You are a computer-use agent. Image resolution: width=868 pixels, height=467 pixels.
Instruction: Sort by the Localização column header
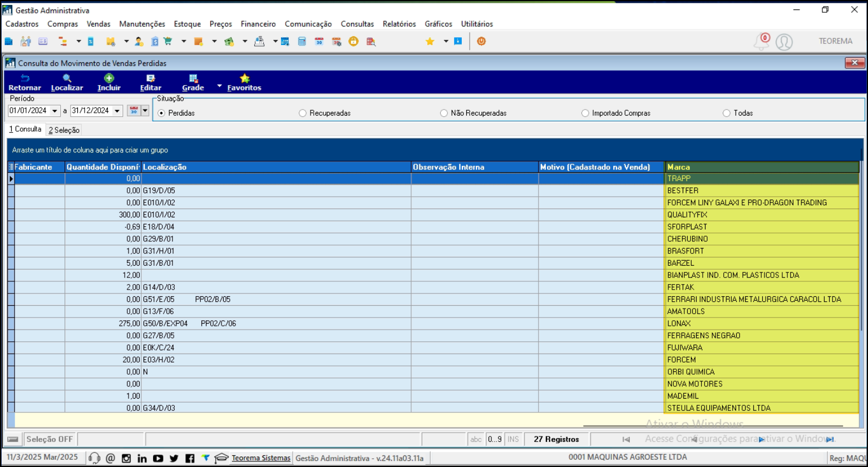[276, 167]
